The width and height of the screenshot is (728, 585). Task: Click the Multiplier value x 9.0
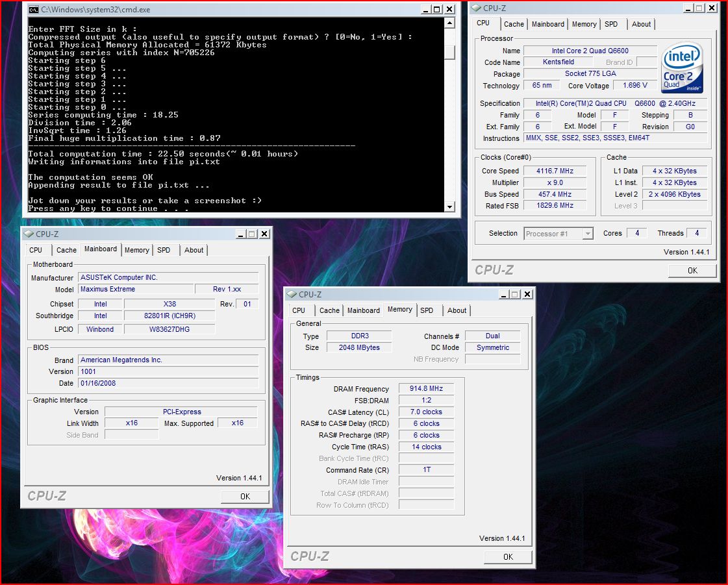555,182
